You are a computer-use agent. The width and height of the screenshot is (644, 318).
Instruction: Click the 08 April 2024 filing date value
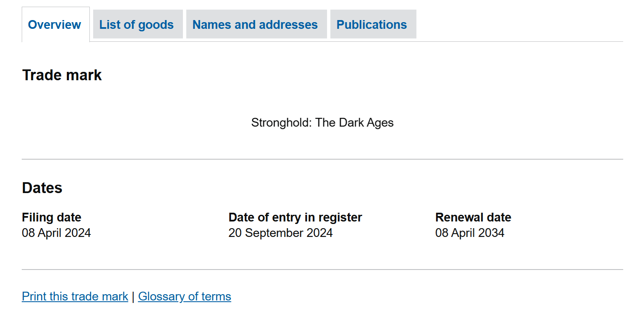[x=56, y=233]
